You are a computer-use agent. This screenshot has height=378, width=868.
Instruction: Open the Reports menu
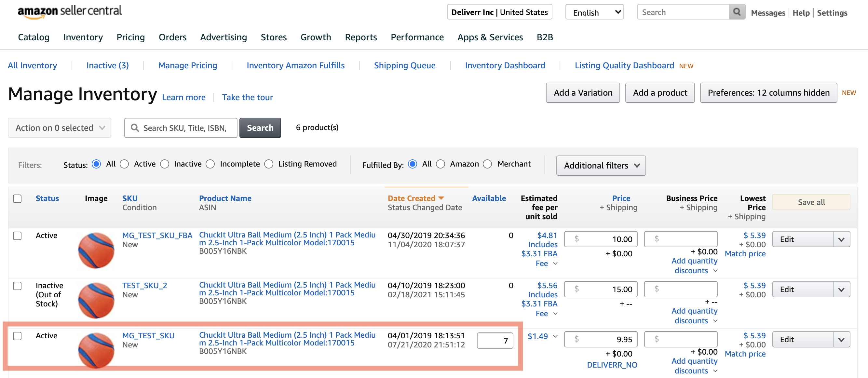tap(361, 37)
